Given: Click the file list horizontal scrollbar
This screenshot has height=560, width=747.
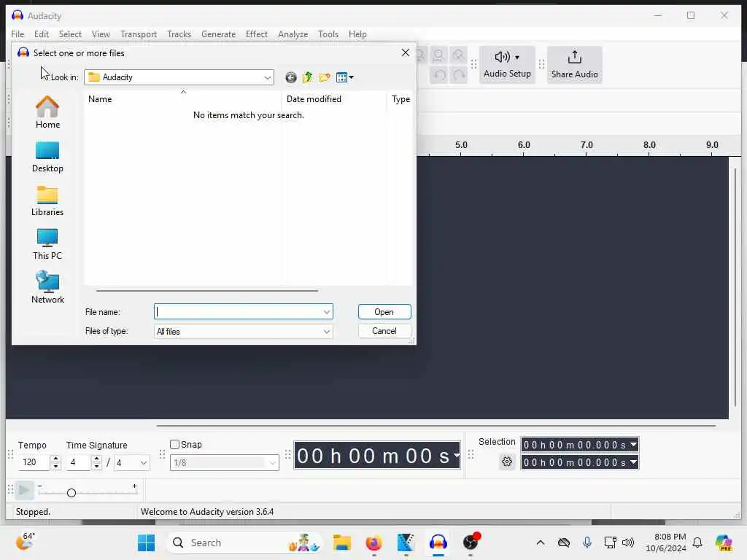Looking at the screenshot, I should [x=206, y=290].
